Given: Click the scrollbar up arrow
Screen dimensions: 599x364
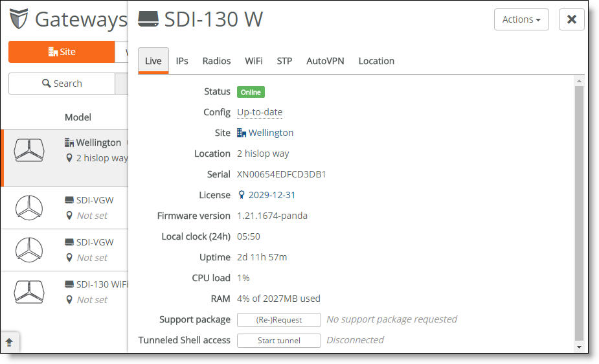Looking at the screenshot, I should coord(579,80).
